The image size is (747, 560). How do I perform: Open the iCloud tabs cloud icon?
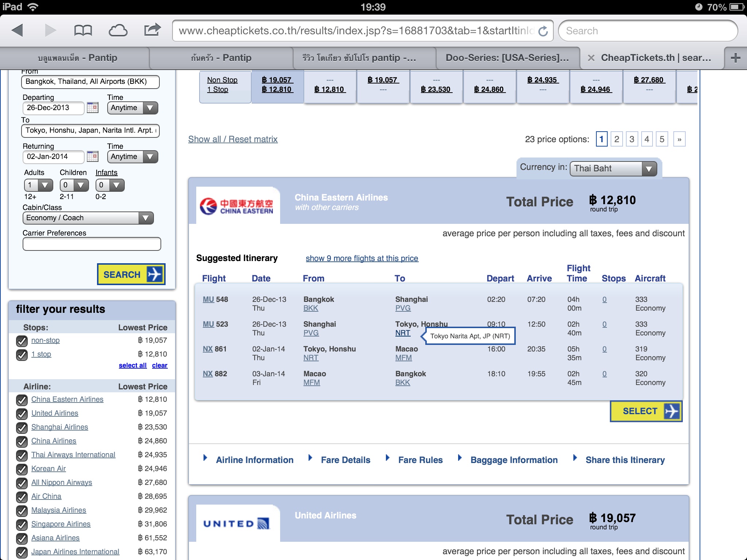pyautogui.click(x=118, y=31)
